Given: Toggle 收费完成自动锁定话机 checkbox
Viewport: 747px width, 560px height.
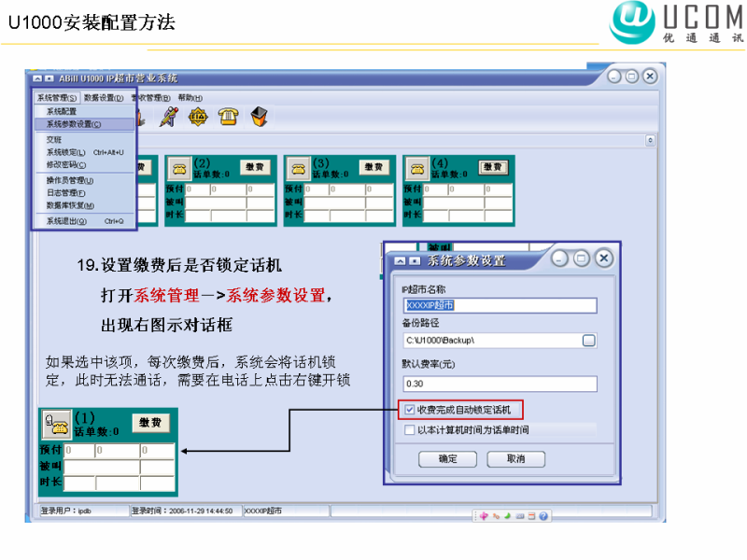Looking at the screenshot, I should 409,410.
